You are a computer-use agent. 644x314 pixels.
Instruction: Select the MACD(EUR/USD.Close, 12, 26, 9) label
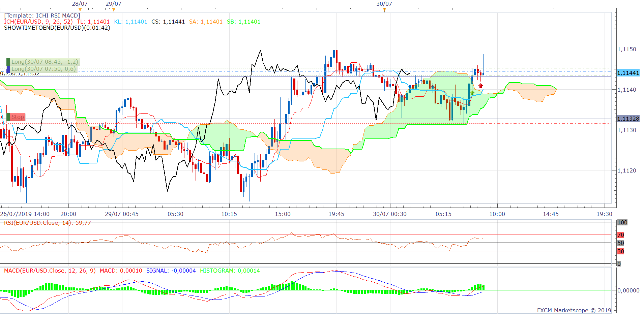point(50,271)
